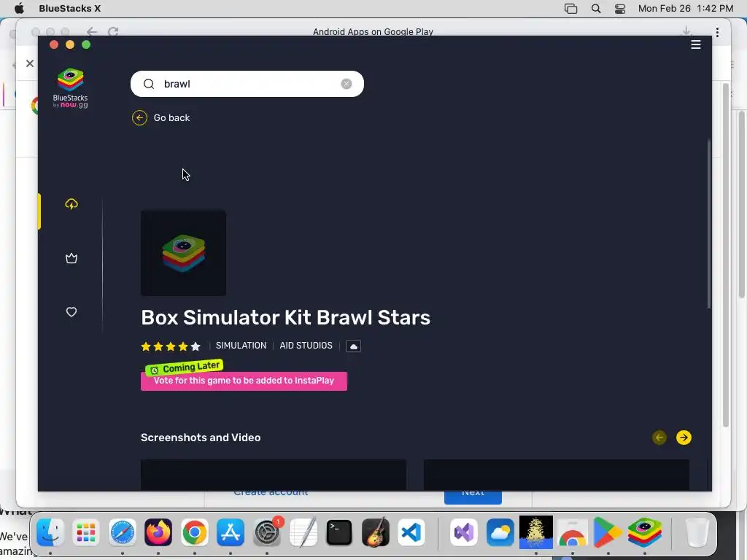This screenshot has width=747, height=560.
Task: Clear the brawl search text
Action: coord(347,84)
